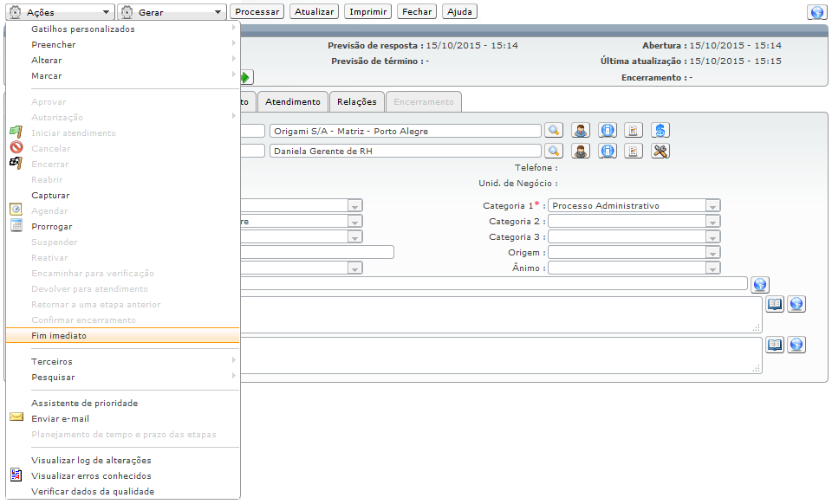The width and height of the screenshot is (832, 504).
Task: Click the open book icon beside the first text area
Action: [x=775, y=304]
